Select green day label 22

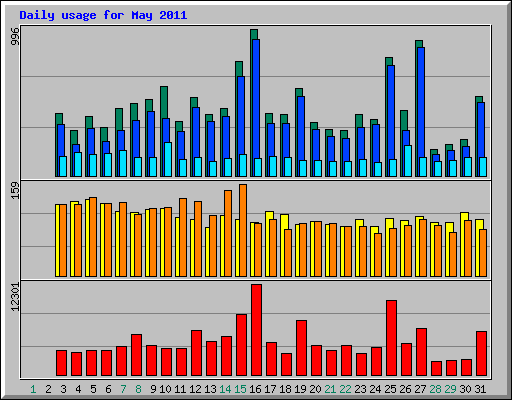345,389
